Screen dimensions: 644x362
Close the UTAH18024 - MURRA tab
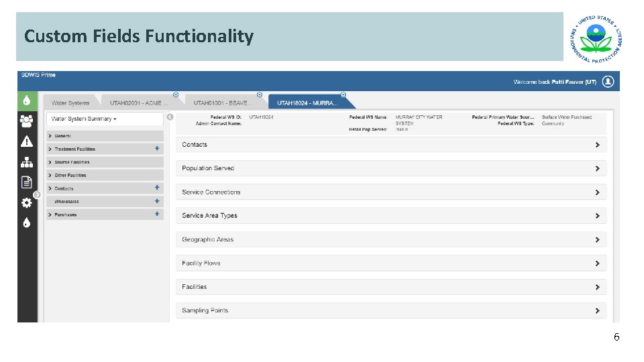[343, 95]
